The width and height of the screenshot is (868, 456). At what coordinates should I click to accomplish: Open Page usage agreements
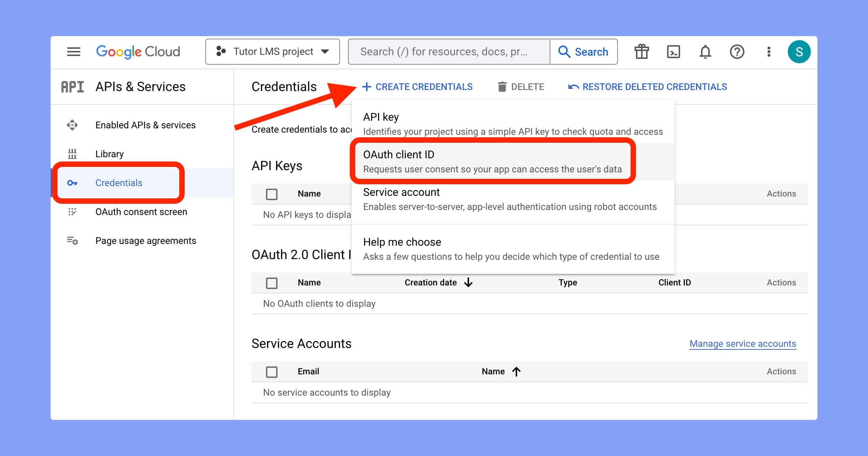(146, 241)
